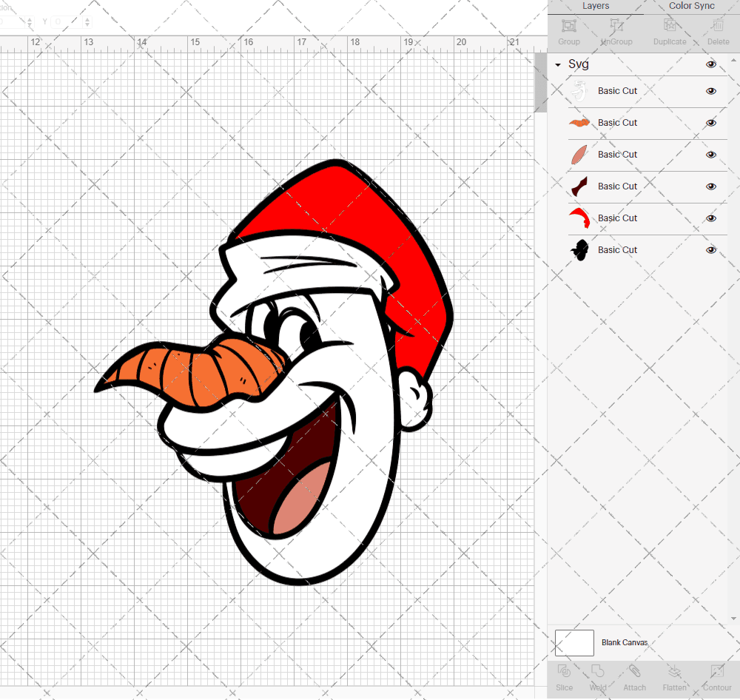Click the Duplicate icon

click(x=670, y=26)
